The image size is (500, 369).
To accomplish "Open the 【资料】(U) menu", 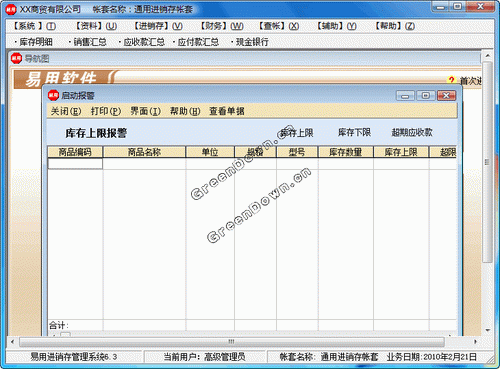I will tap(95, 26).
